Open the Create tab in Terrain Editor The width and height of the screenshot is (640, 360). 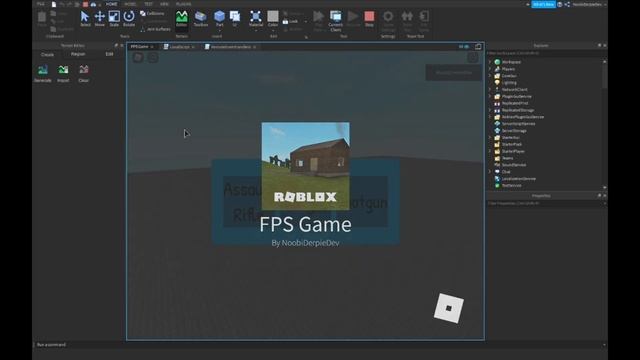pyautogui.click(x=47, y=54)
